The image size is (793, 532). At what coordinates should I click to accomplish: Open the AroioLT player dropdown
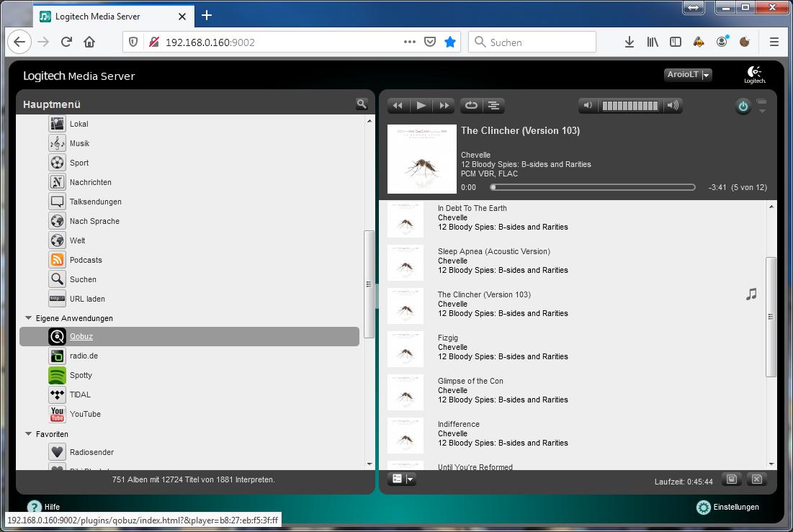point(688,75)
